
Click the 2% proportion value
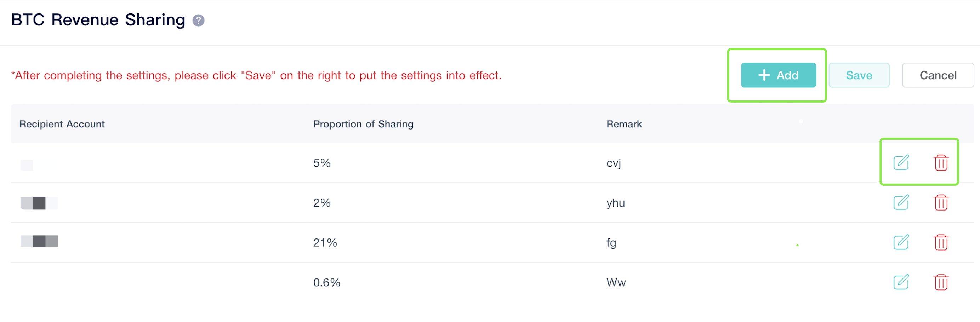coord(321,203)
